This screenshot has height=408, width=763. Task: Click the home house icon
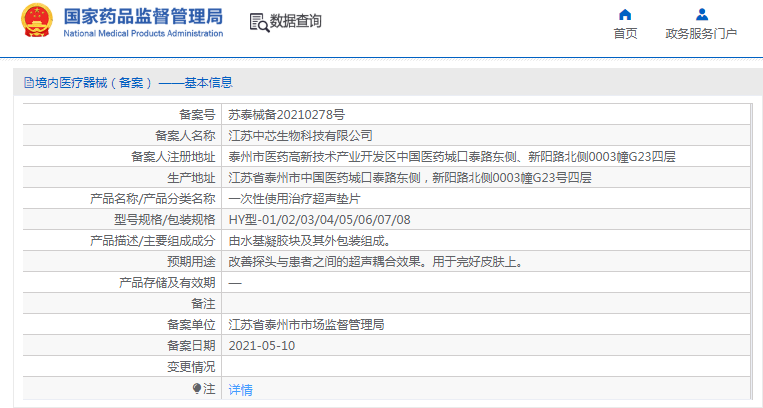coord(625,15)
